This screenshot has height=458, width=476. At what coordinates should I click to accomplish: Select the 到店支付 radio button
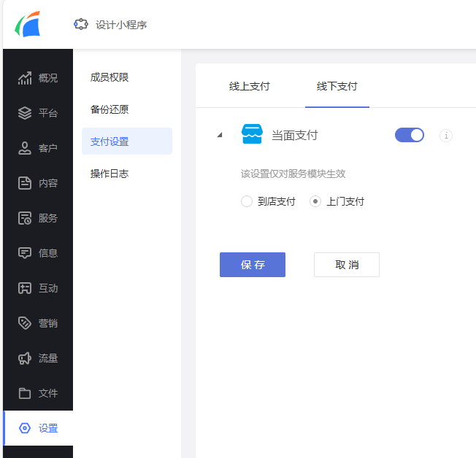[x=247, y=202]
